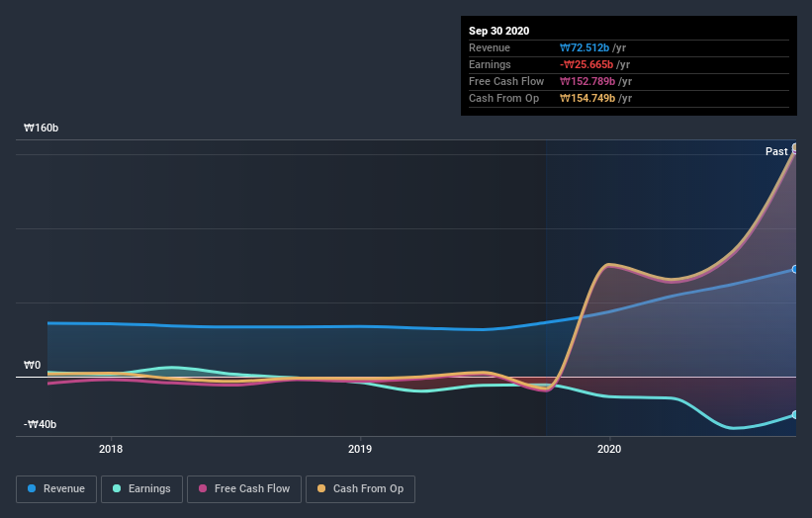
Task: Click the ₩72.512b revenue value
Action: coord(585,47)
